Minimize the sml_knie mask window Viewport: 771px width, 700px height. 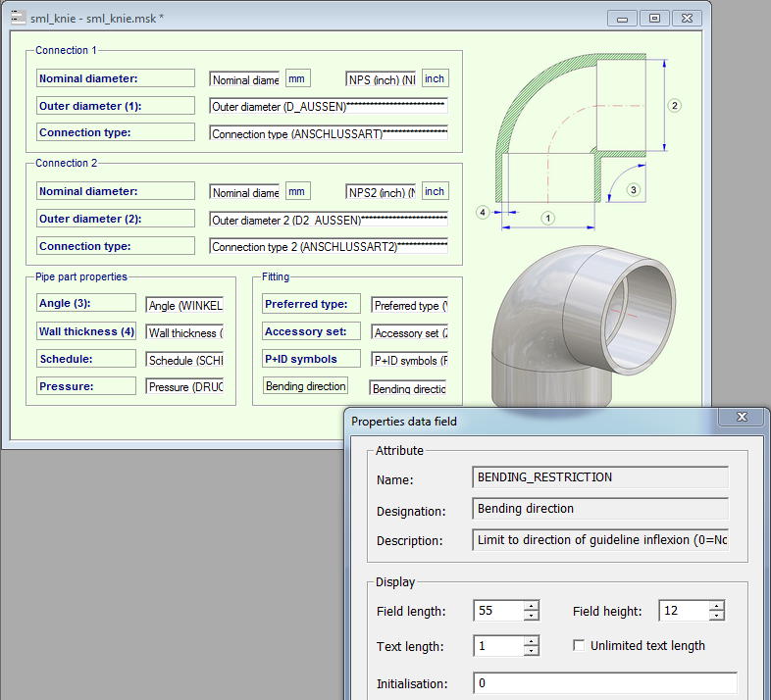coord(621,18)
